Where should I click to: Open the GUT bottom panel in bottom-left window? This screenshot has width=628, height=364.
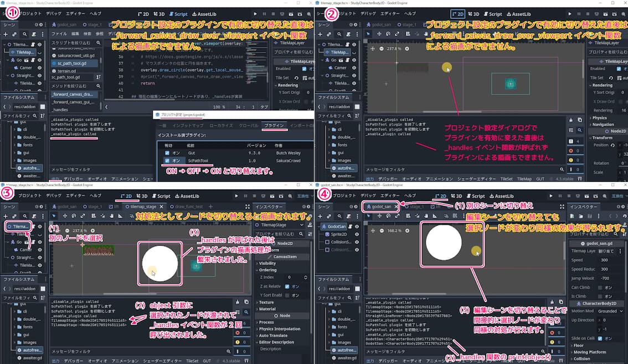tap(207, 361)
